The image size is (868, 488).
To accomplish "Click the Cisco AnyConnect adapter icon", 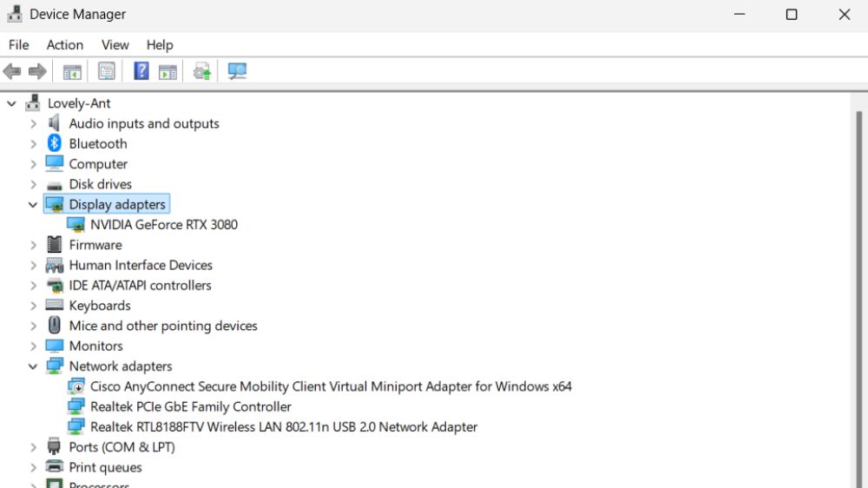I will coord(76,386).
